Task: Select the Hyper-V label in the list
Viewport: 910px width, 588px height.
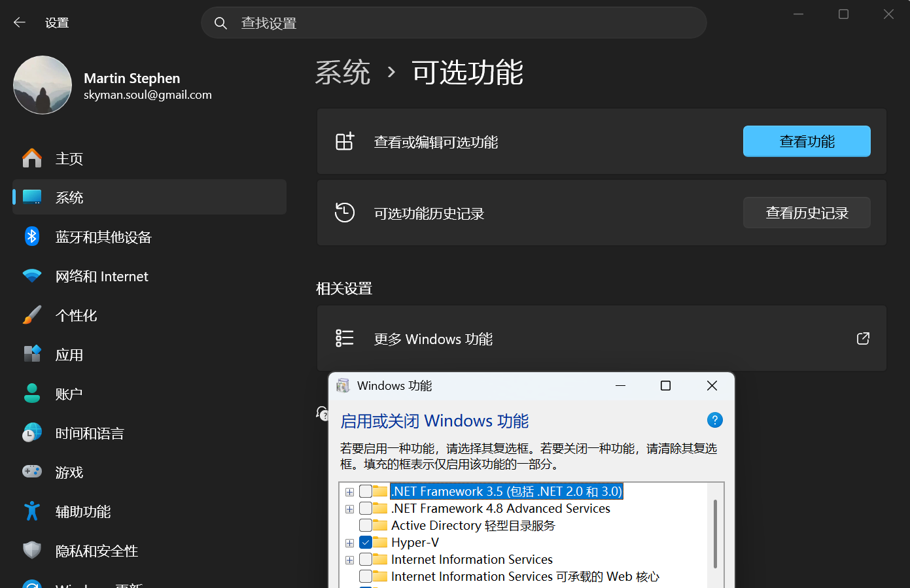Action: 415,542
